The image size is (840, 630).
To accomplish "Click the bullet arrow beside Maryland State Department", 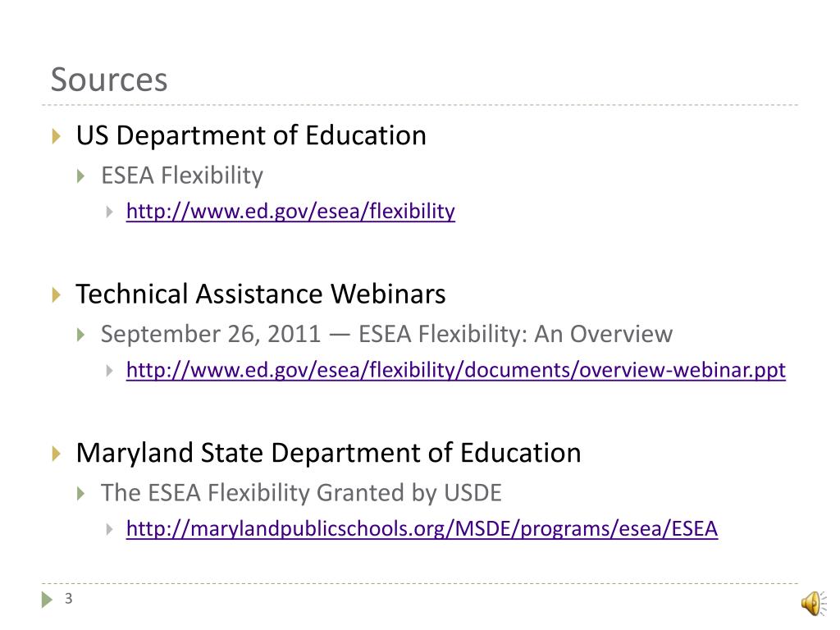I will 57,453.
